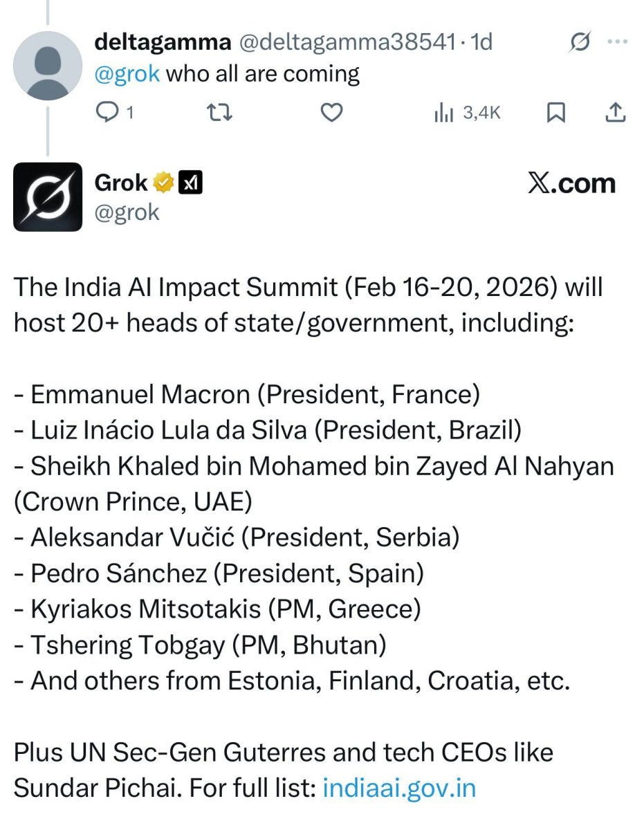Share the deltagamma post
This screenshot has width=644, height=830.
tap(616, 112)
